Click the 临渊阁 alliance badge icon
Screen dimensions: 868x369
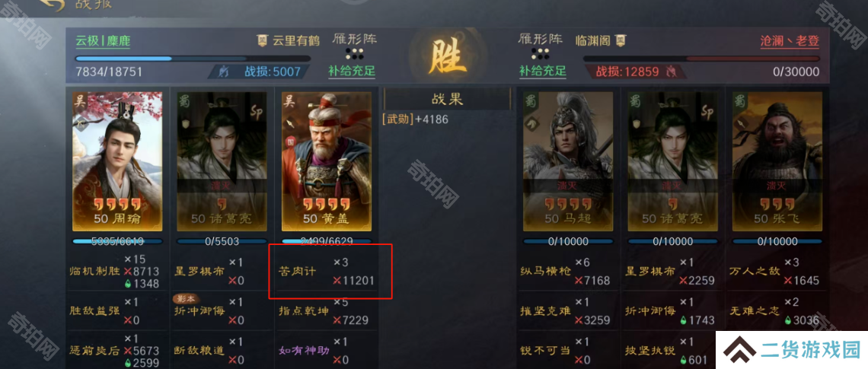click(621, 40)
